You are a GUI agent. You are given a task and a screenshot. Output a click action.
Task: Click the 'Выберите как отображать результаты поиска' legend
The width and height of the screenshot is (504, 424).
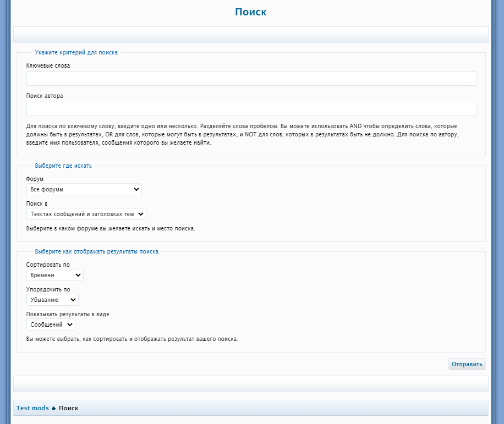pyautogui.click(x=96, y=251)
